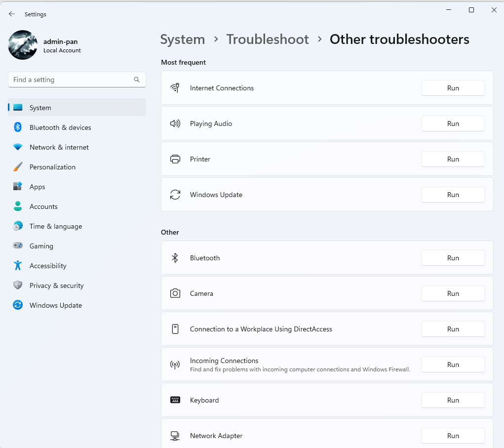Select the System icon in sidebar

point(18,107)
